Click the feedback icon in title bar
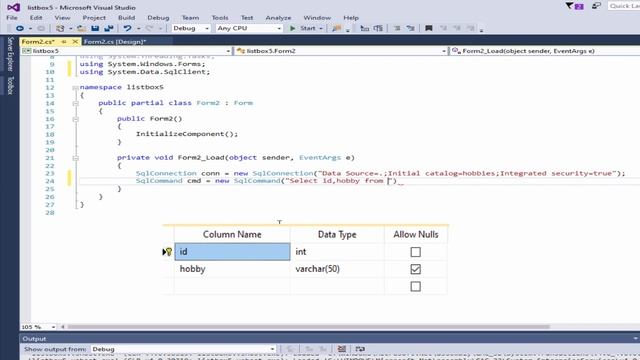The height and width of the screenshot is (360, 640). pos(596,6)
